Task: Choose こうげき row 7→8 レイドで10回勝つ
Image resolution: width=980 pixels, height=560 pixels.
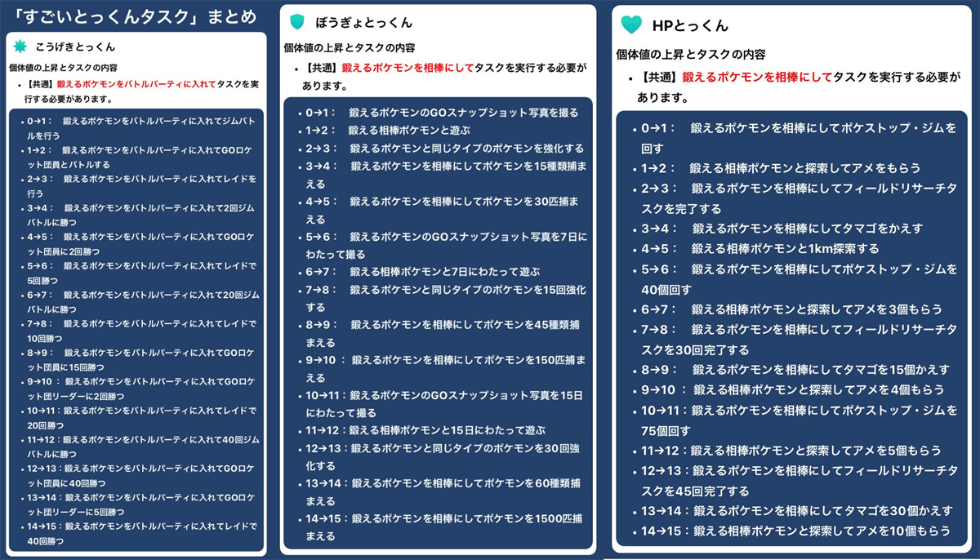Action: 140,332
